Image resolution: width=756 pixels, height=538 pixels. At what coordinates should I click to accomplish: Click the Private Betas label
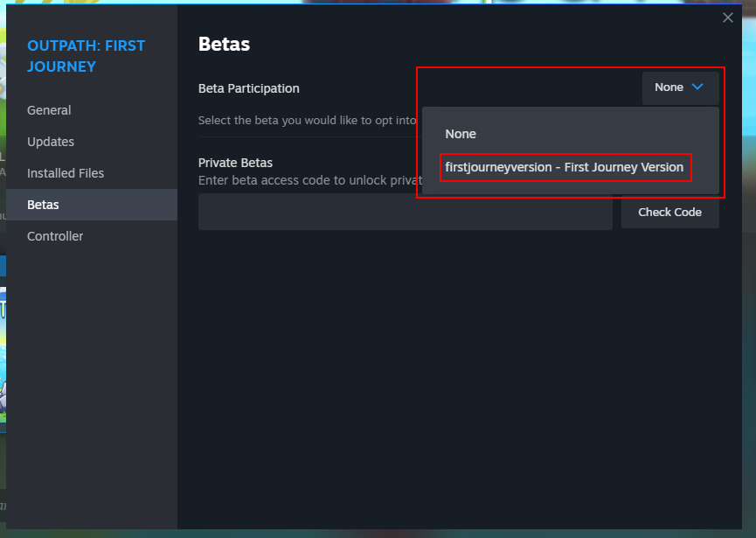click(x=235, y=163)
